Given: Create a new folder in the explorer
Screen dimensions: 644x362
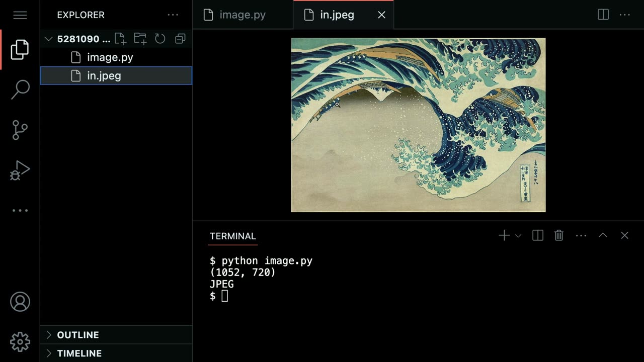Looking at the screenshot, I should (x=140, y=39).
